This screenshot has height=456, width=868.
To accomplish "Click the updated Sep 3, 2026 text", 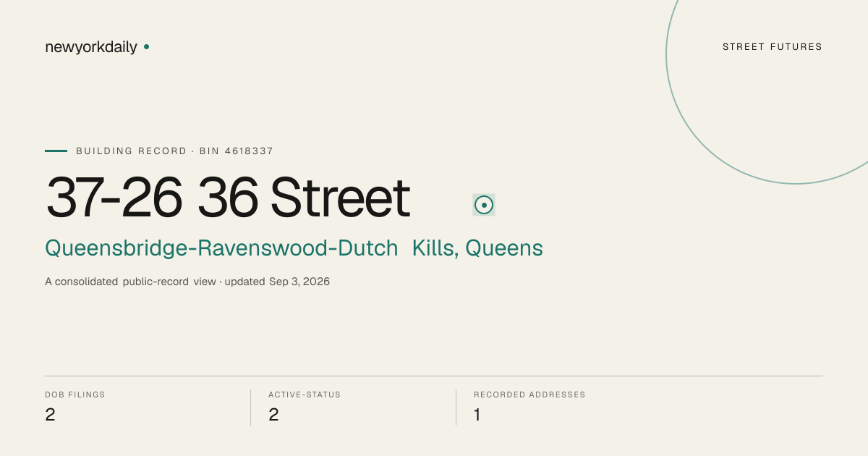I will pos(277,282).
